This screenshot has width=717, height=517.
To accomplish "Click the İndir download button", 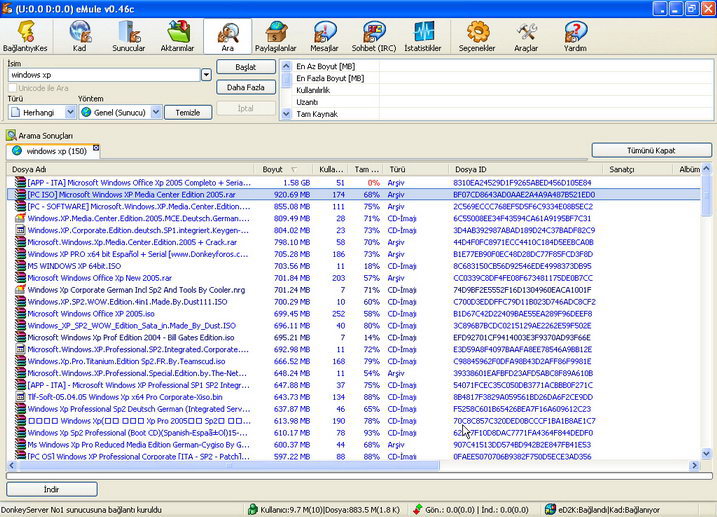I will (x=52, y=489).
